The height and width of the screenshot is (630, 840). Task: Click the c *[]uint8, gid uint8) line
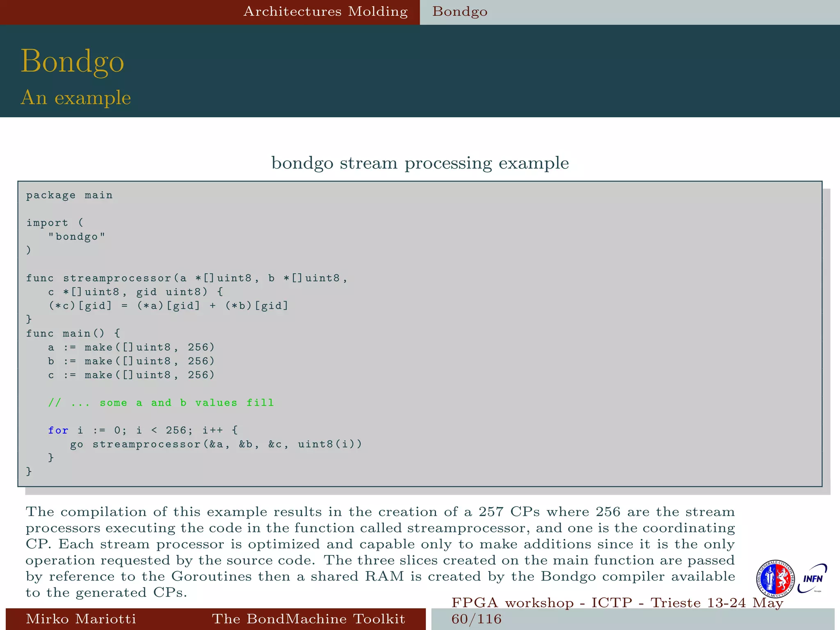[x=136, y=292]
